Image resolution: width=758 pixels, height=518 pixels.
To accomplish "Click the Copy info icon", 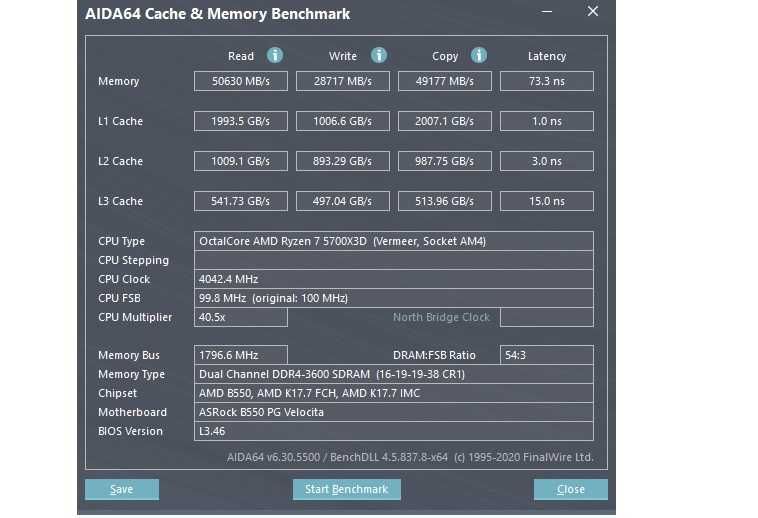I will 479,56.
